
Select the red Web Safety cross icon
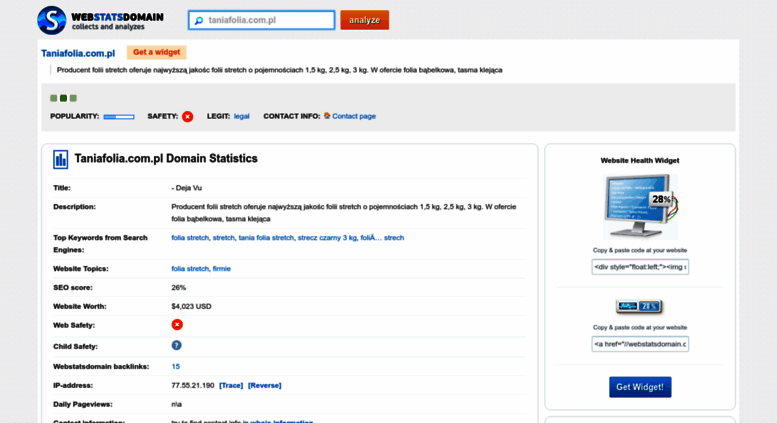click(177, 324)
